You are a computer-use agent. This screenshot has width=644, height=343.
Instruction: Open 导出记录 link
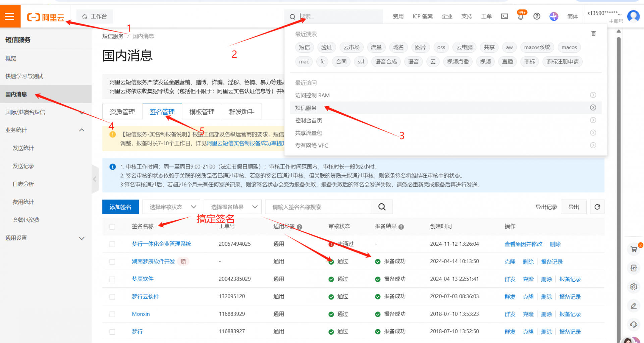tap(546, 207)
